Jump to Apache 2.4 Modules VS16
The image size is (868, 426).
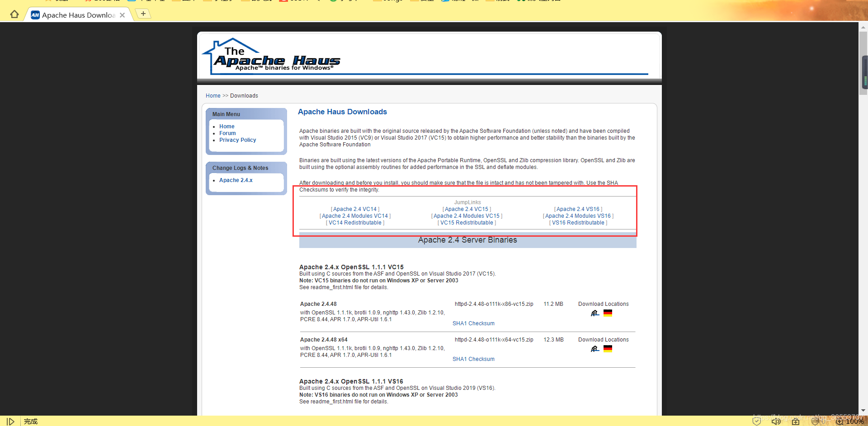click(x=578, y=216)
